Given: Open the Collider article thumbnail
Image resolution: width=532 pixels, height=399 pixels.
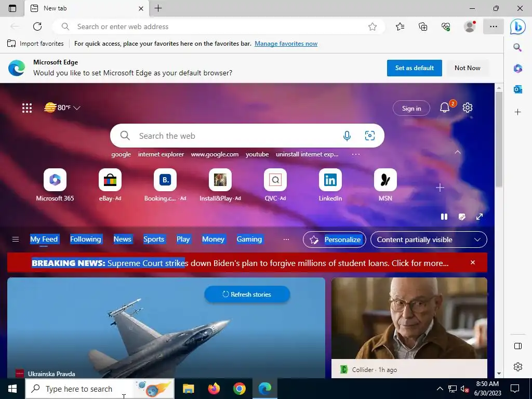Looking at the screenshot, I should 409,318.
